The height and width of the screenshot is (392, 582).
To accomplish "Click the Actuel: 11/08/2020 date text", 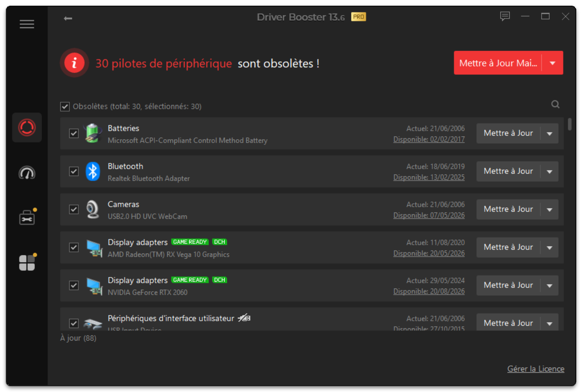I will pyautogui.click(x=436, y=243).
